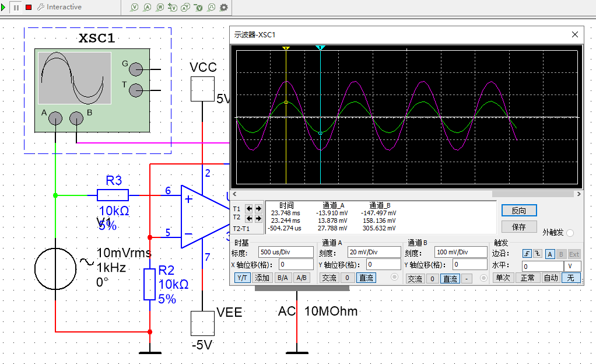Open probe settings gear icon
Screen dimensions: 596x364
(224, 7)
